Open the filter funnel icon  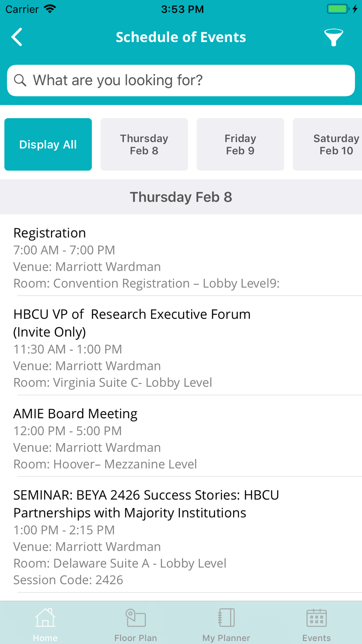[333, 37]
